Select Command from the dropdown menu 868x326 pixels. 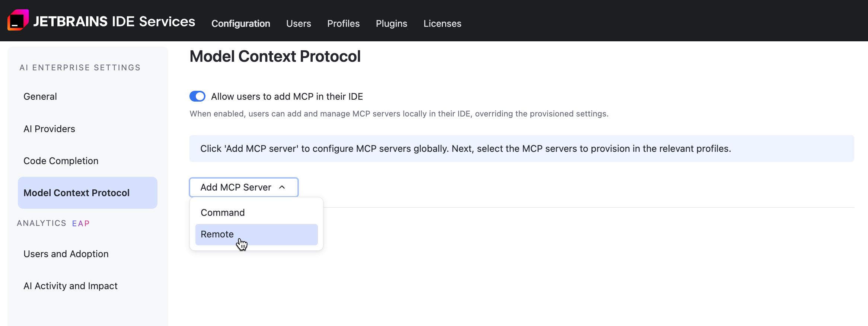223,212
